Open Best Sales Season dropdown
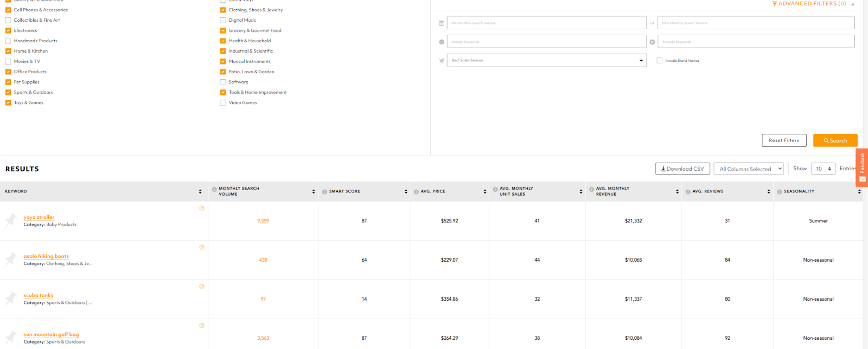868x349 pixels. tap(547, 60)
